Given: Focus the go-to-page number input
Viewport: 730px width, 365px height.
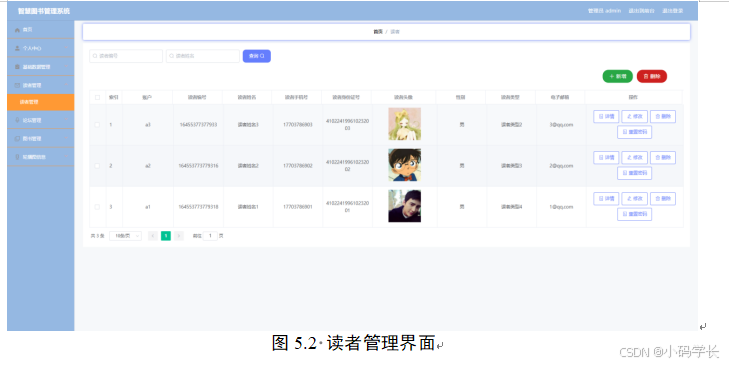Looking at the screenshot, I should tap(210, 236).
